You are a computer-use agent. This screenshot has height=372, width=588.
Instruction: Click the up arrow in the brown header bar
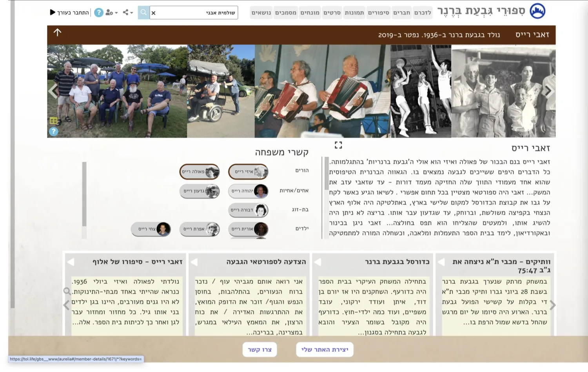point(58,32)
